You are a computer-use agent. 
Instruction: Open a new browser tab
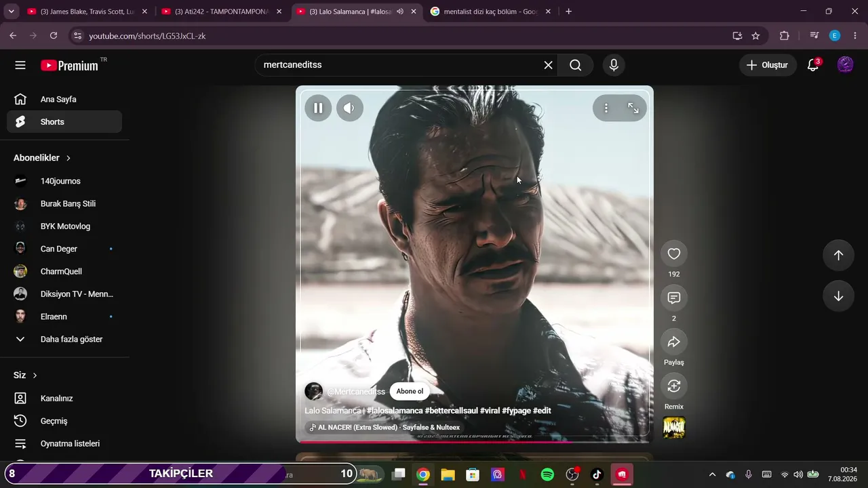pos(568,12)
